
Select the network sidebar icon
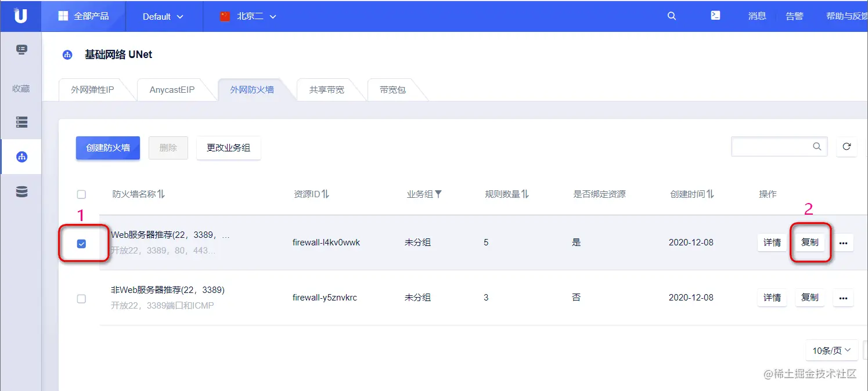[21, 157]
